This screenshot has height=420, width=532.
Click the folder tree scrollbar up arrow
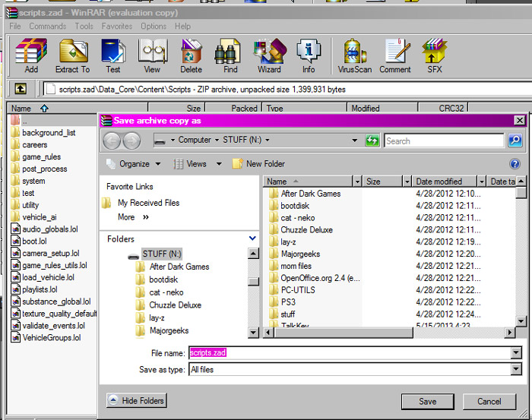tap(253, 253)
